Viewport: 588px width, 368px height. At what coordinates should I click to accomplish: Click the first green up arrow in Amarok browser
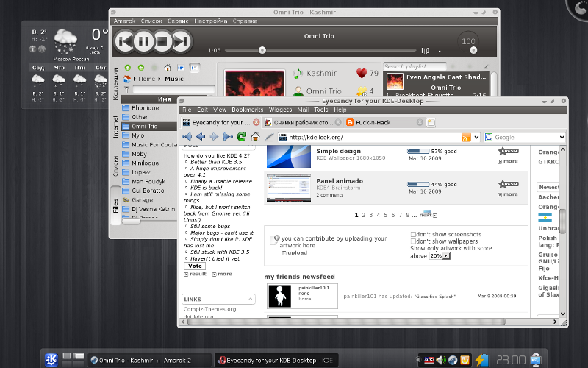127,68
